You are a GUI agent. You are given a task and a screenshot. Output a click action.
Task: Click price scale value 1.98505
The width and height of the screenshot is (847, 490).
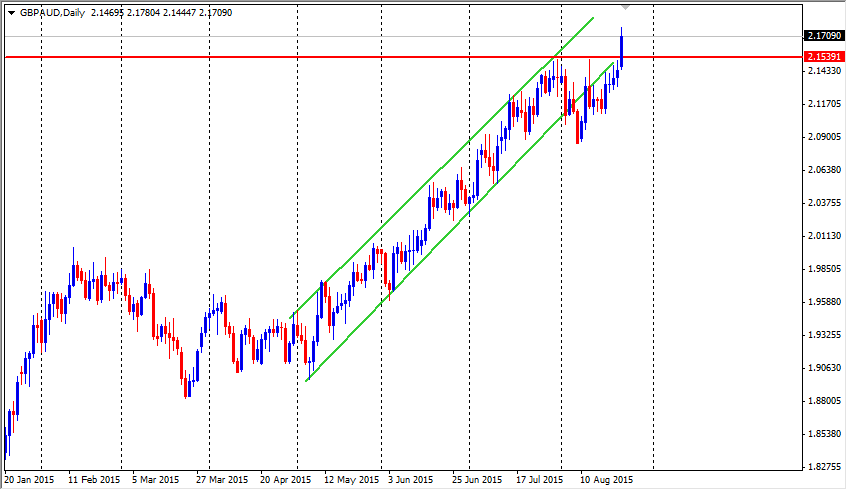click(824, 269)
